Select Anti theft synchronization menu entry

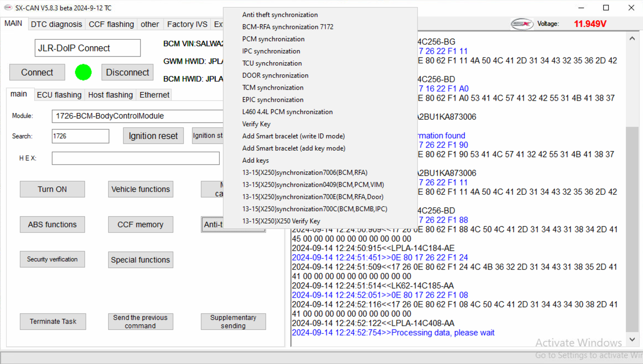pos(280,15)
